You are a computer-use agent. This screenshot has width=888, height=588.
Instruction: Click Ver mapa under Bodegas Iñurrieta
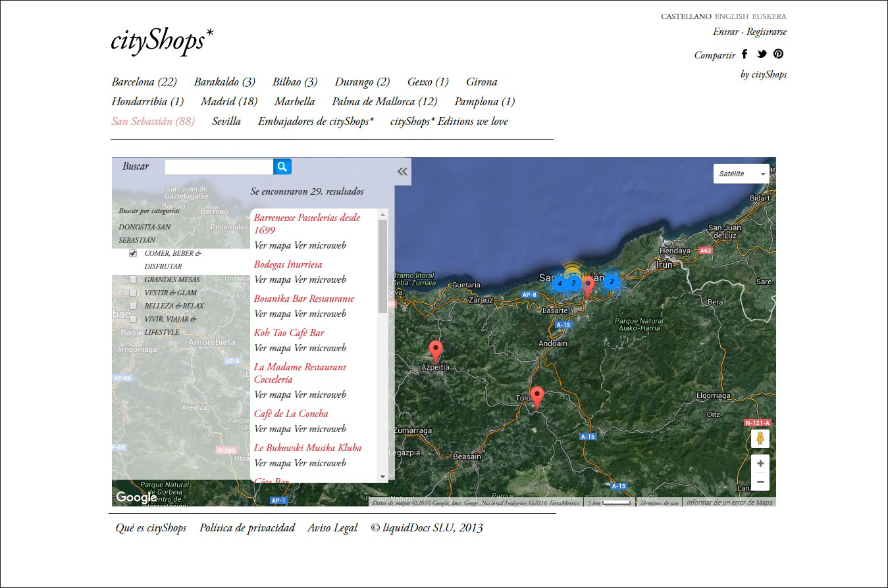(x=273, y=280)
